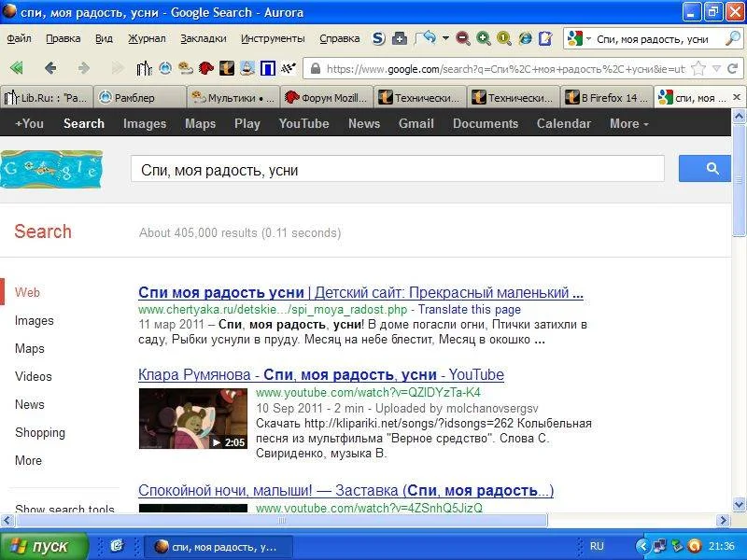Open the Правка menu
747x560 pixels.
click(63, 38)
